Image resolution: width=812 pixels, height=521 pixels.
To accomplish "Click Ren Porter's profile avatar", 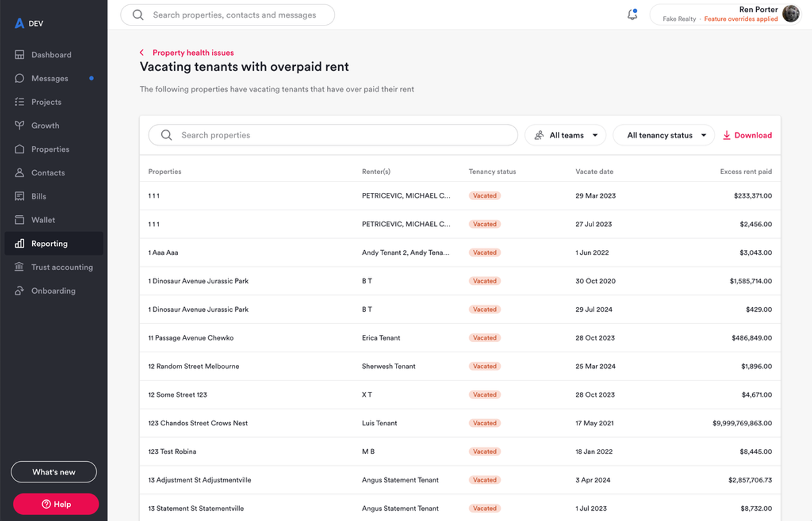I will pyautogui.click(x=791, y=14).
